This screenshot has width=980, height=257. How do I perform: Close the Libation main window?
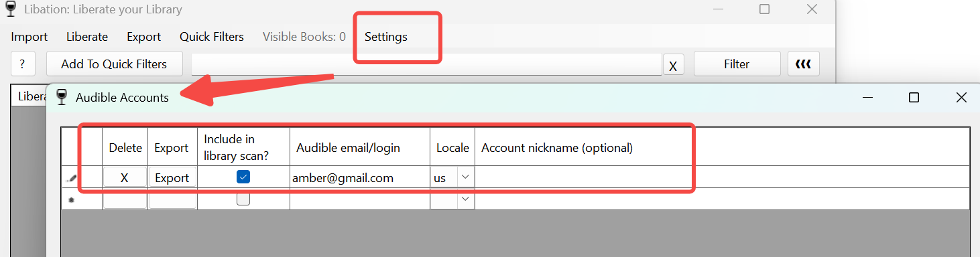(812, 9)
